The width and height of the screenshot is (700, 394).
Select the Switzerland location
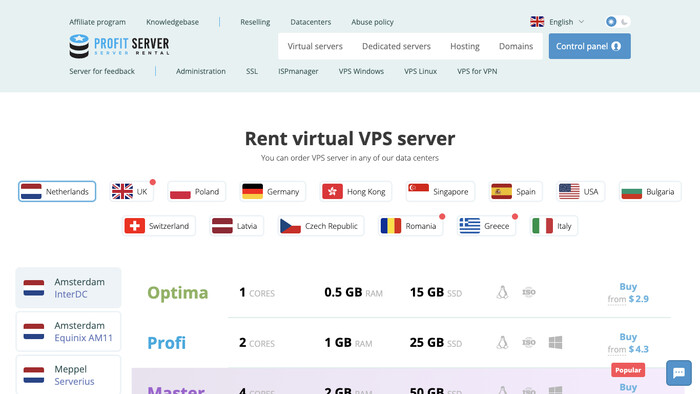point(159,226)
